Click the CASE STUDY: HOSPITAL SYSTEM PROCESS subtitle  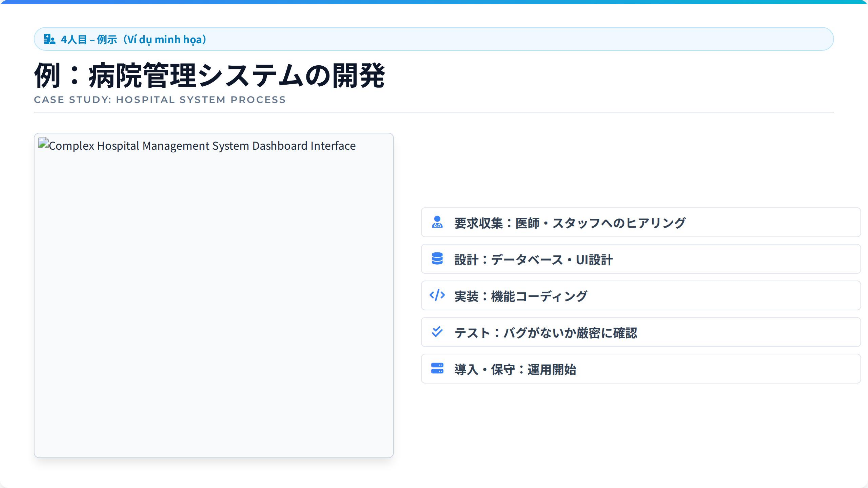point(160,100)
